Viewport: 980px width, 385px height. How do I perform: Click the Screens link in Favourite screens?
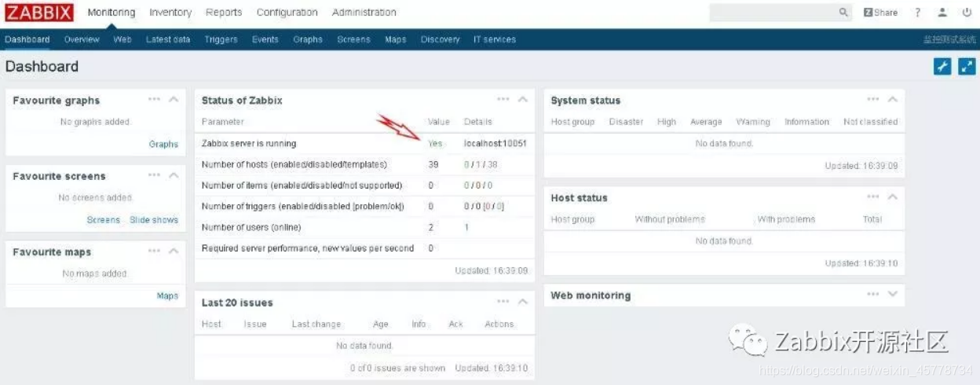104,220
